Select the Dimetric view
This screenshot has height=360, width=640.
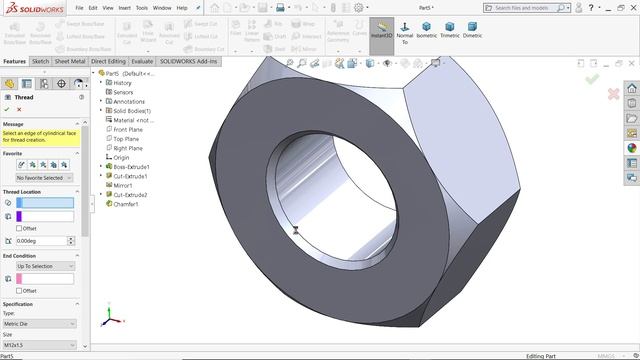(x=472, y=30)
